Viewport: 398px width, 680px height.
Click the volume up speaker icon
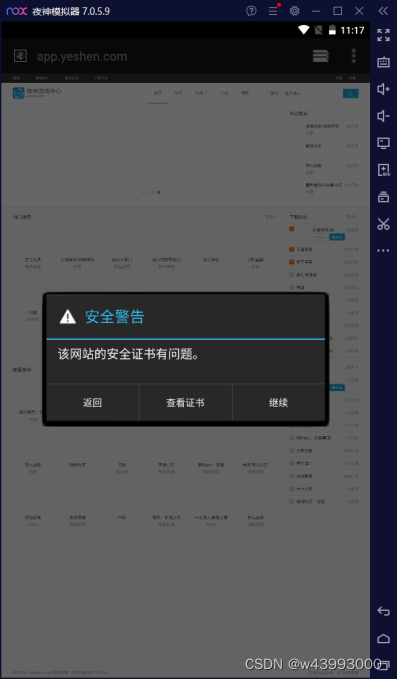[x=383, y=89]
